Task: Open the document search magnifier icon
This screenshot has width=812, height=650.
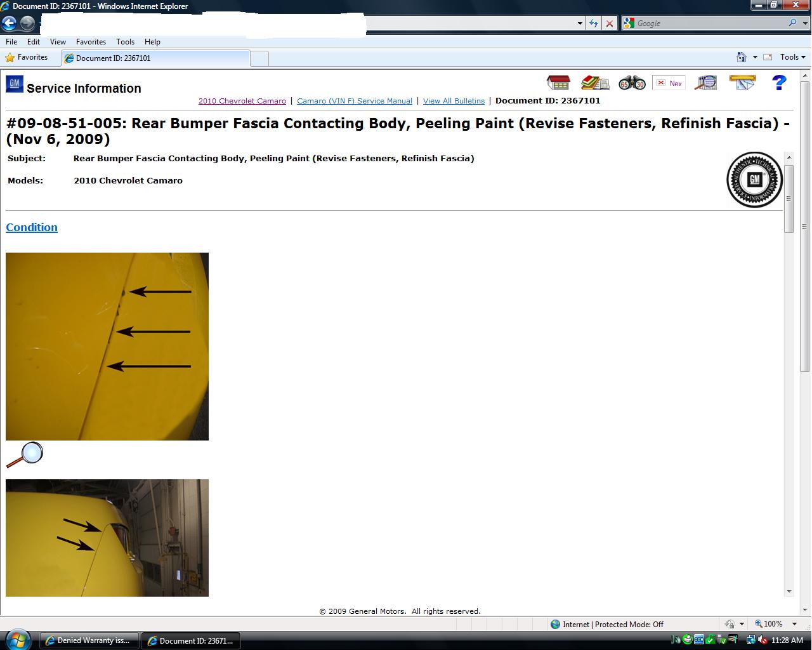Action: pos(705,83)
